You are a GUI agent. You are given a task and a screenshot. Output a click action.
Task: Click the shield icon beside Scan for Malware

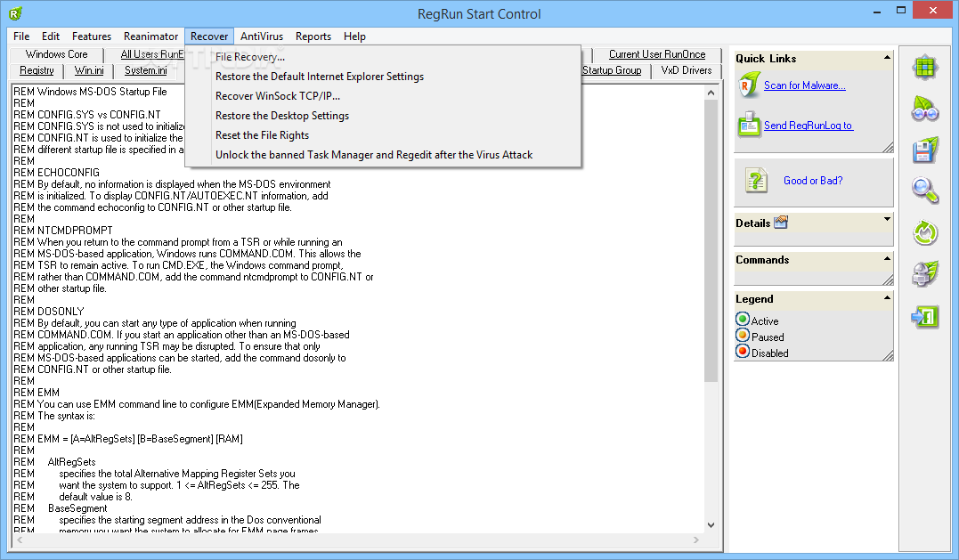[749, 85]
